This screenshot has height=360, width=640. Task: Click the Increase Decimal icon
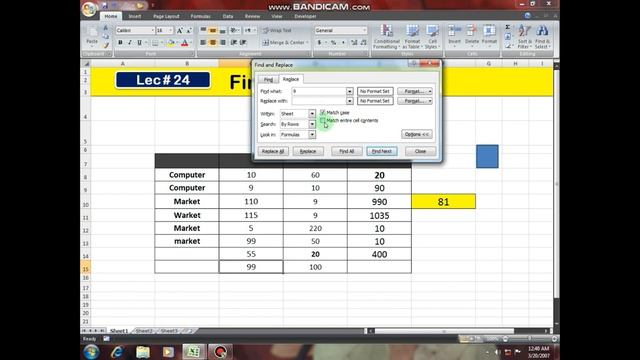[x=354, y=42]
